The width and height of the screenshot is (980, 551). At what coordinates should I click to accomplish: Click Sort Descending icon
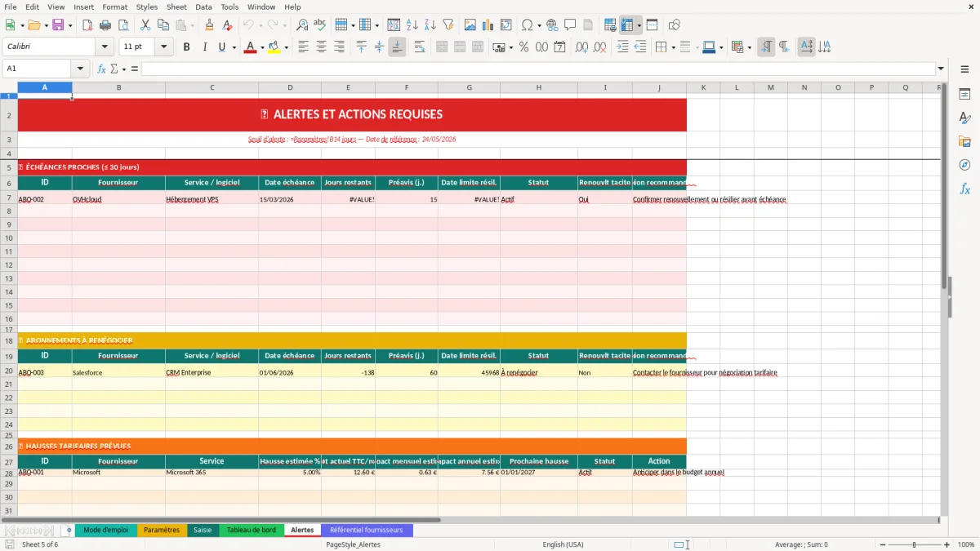430,25
